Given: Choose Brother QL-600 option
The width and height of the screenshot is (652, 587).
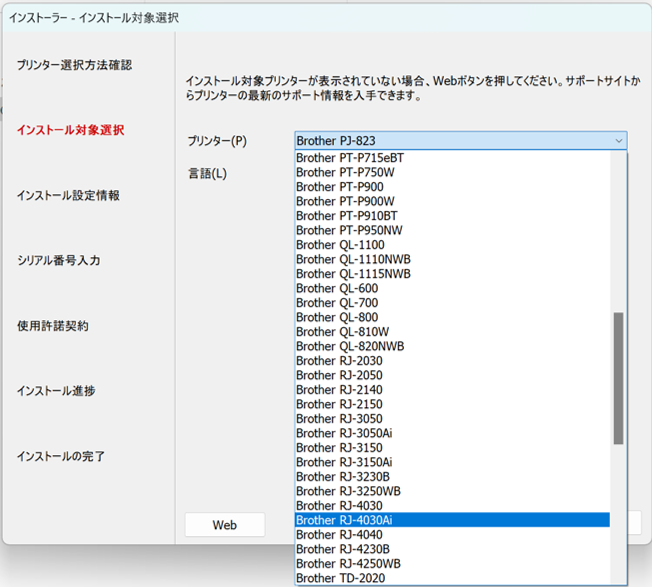Looking at the screenshot, I should (x=452, y=288).
